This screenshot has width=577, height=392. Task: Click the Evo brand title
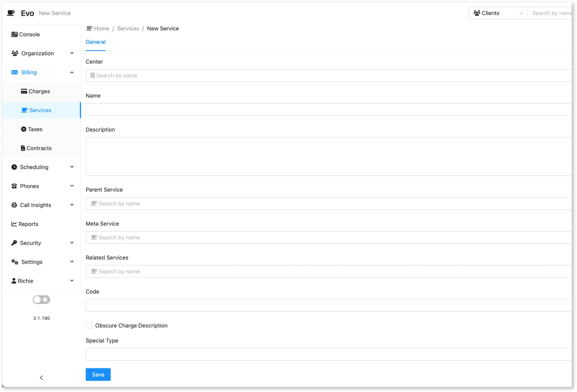pos(27,13)
